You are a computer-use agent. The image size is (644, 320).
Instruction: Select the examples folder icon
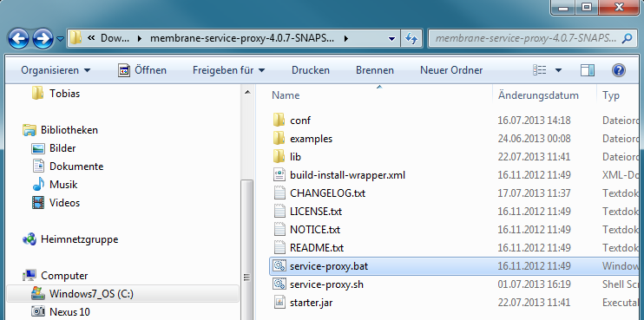click(279, 138)
